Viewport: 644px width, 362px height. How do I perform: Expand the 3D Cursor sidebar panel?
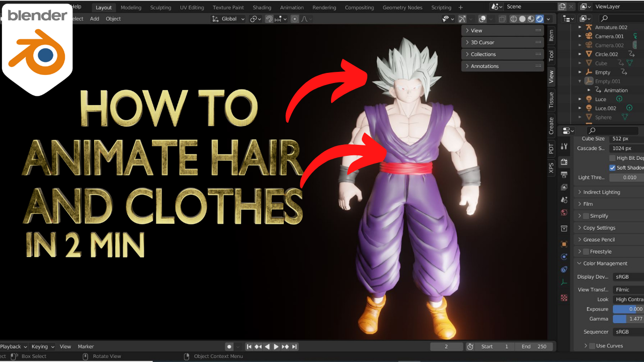click(503, 42)
